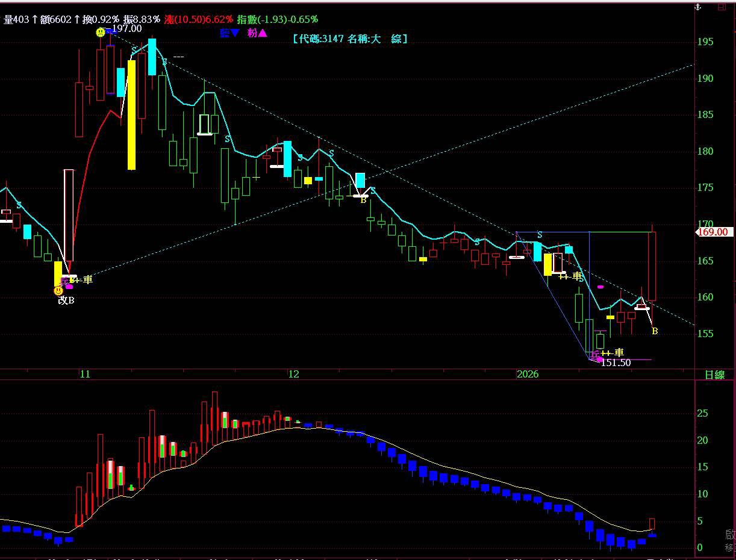This screenshot has height=560, width=736.
Task: Select the month 11 marker on time axis
Action: point(85,375)
